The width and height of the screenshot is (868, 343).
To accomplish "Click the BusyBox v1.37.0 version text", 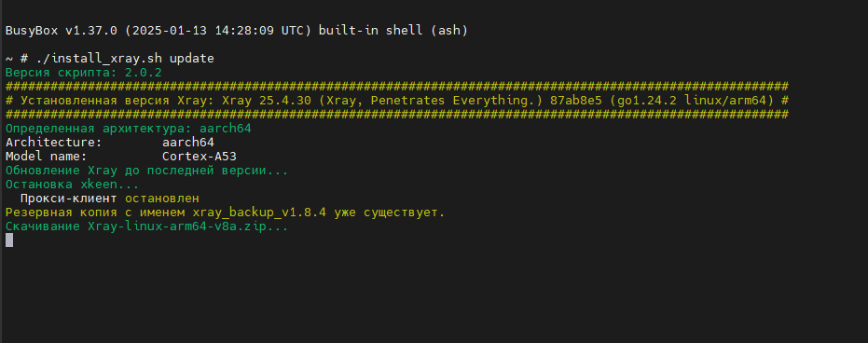I will (62, 31).
